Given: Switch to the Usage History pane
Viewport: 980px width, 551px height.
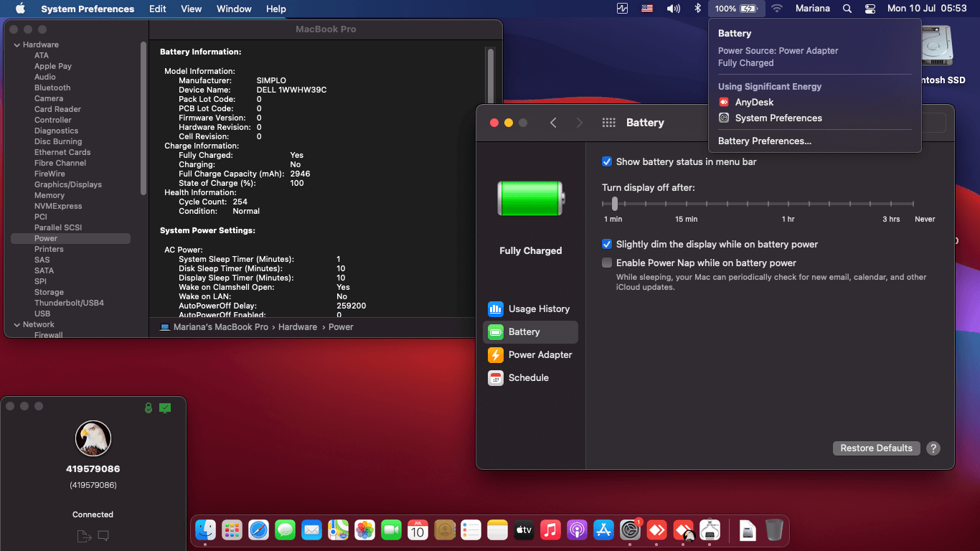Looking at the screenshot, I should pos(530,309).
